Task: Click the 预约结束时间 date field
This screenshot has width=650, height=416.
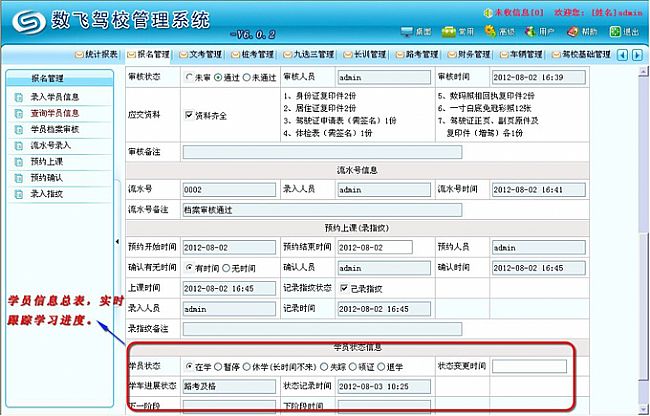Action: [x=375, y=247]
